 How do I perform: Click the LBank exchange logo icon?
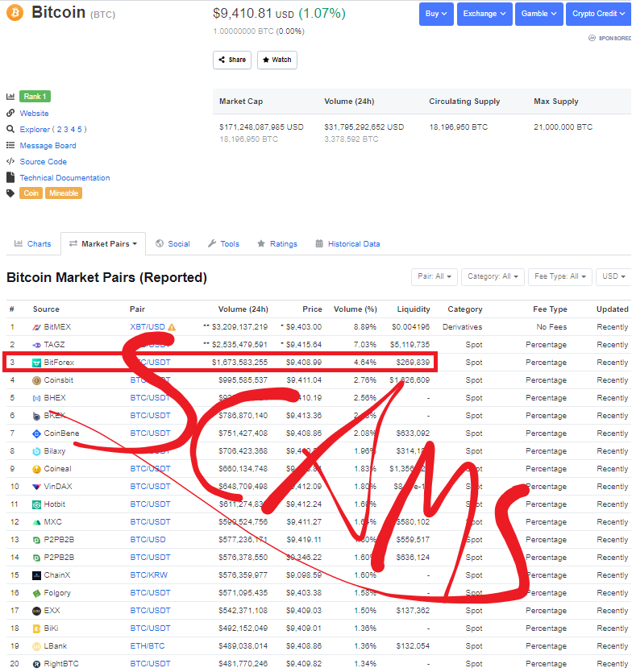36,646
